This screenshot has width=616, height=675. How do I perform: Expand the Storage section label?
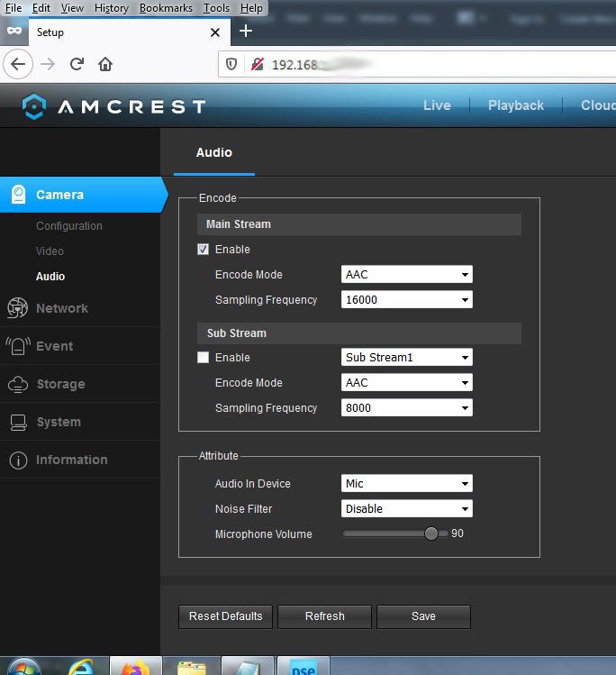(60, 384)
